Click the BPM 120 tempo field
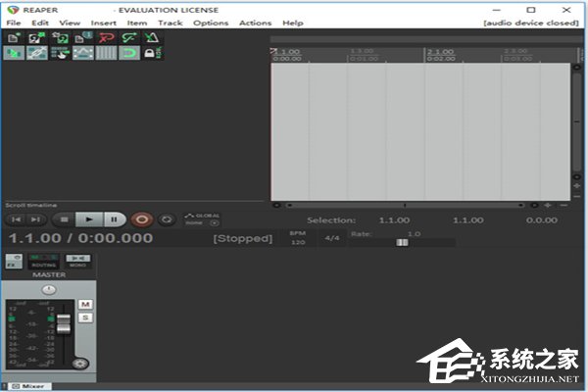 tap(298, 238)
